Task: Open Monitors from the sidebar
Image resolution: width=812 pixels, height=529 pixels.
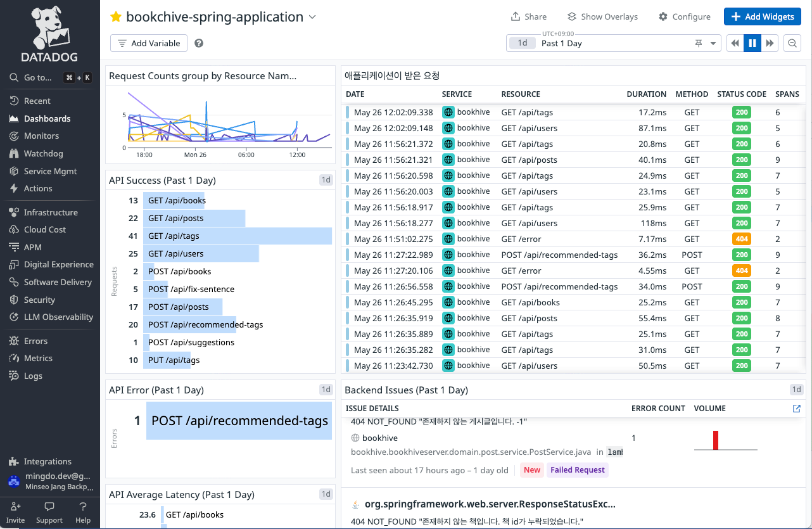Action: click(41, 136)
